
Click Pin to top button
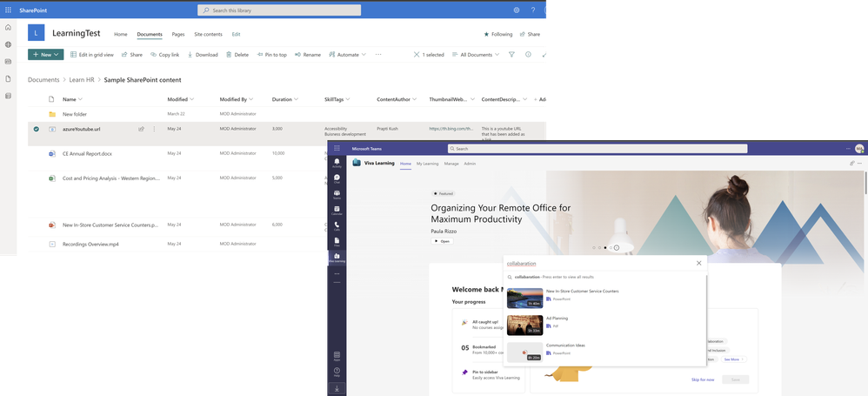(x=272, y=55)
